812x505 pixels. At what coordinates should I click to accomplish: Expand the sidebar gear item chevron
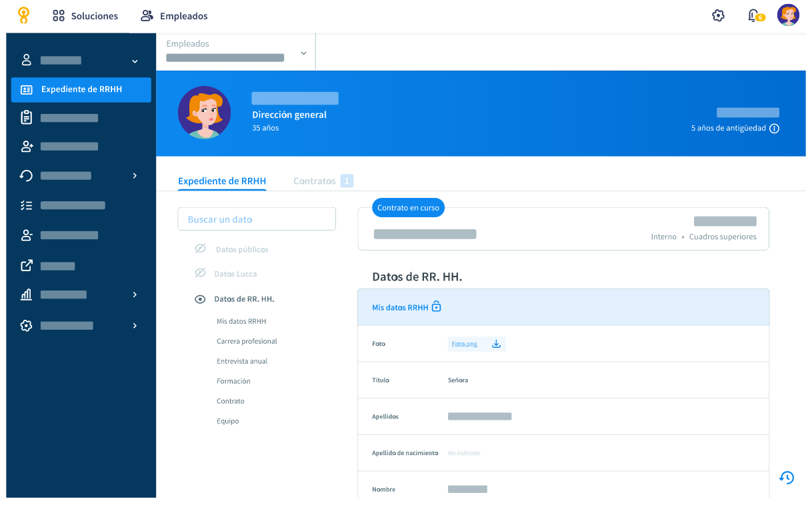tap(135, 326)
